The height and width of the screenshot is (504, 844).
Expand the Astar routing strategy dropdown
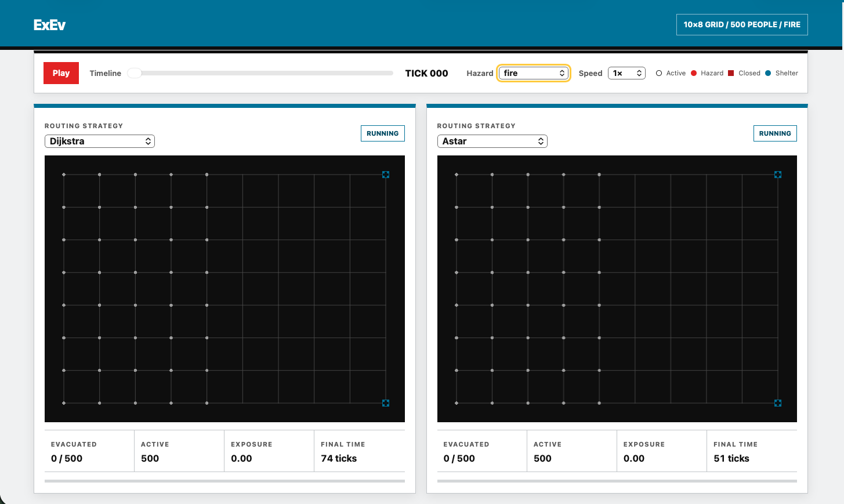point(492,142)
